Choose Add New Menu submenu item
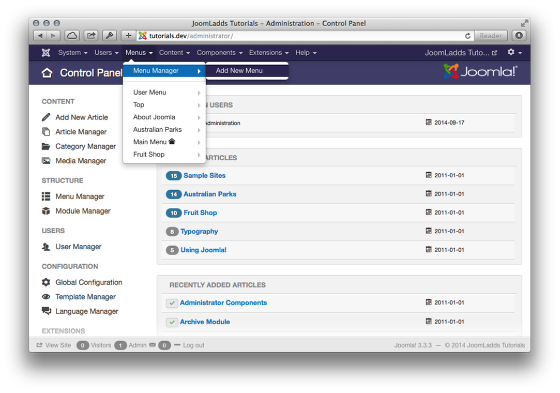The image size is (560, 393). pyautogui.click(x=248, y=71)
